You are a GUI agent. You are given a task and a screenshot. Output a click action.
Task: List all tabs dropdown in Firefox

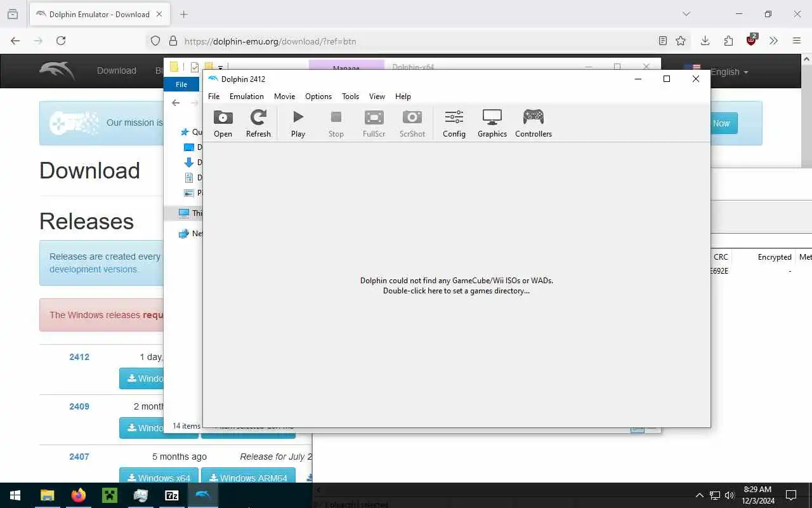686,14
